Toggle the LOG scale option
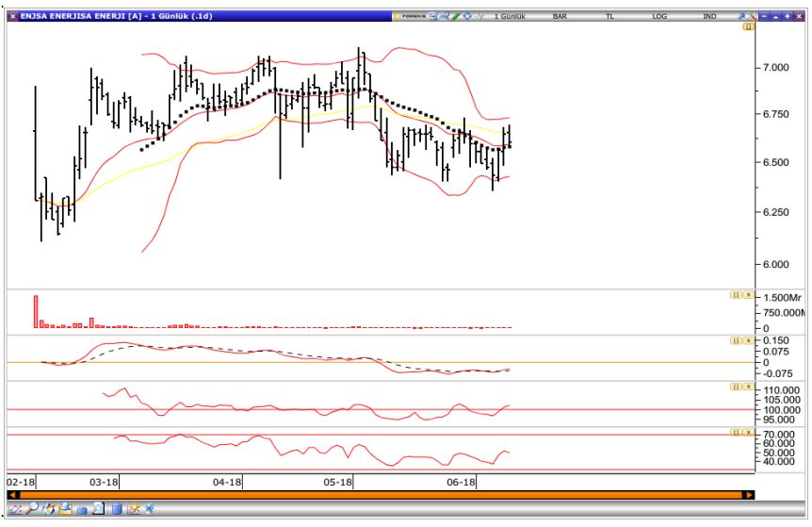Image resolution: width=812 pixels, height=527 pixels. [x=659, y=16]
